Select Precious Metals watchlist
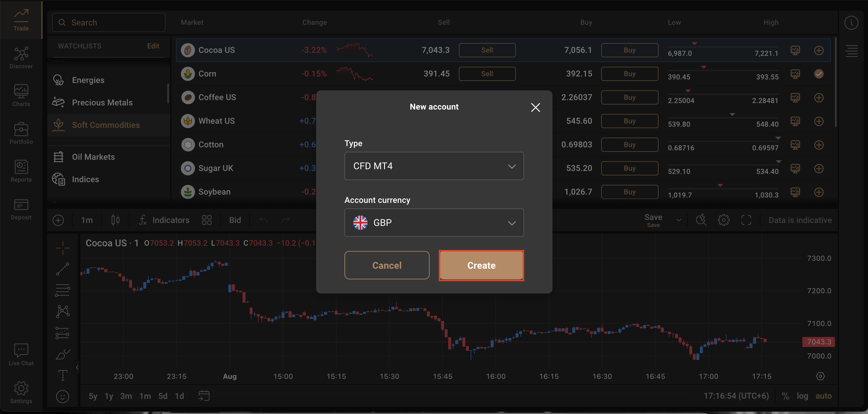 pyautogui.click(x=102, y=102)
